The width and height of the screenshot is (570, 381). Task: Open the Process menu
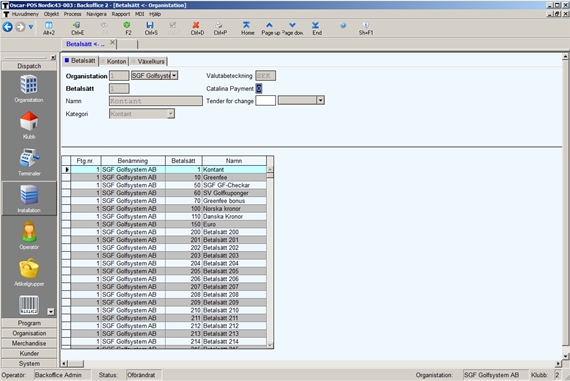[x=72, y=14]
